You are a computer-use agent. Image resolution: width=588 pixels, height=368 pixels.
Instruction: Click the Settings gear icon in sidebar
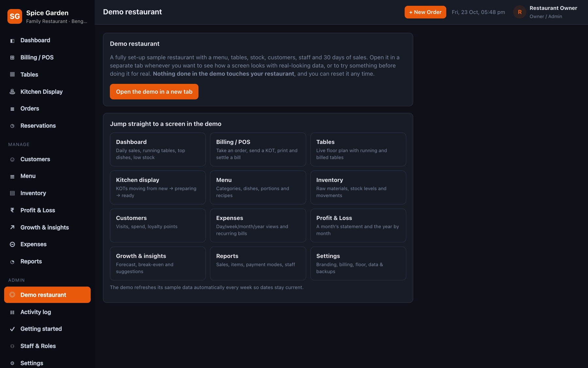pos(12,363)
